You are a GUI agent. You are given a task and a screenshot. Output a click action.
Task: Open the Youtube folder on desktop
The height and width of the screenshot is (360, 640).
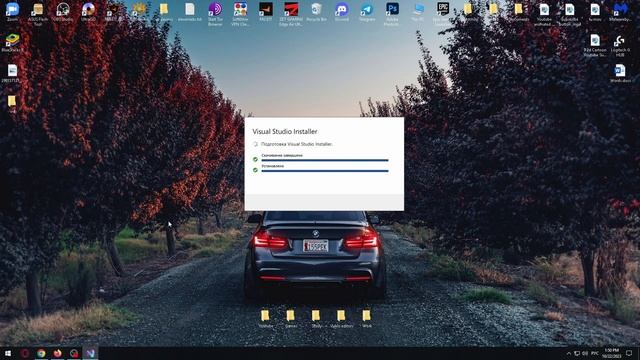(x=265, y=318)
